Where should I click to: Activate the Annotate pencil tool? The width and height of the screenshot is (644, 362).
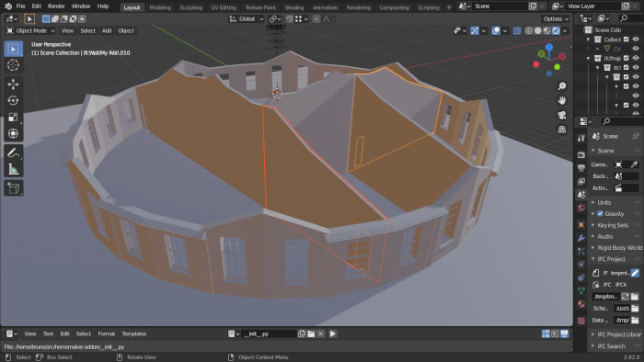pos(13,153)
